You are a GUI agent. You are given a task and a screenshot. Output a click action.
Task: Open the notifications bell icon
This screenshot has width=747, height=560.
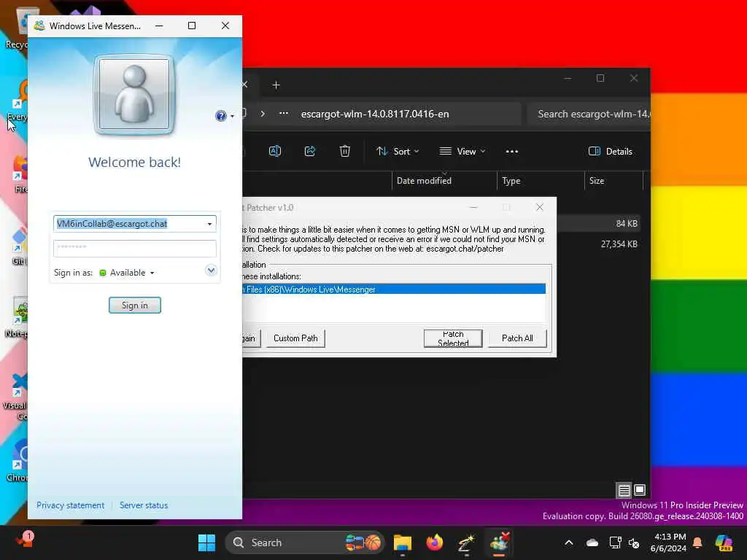point(697,542)
